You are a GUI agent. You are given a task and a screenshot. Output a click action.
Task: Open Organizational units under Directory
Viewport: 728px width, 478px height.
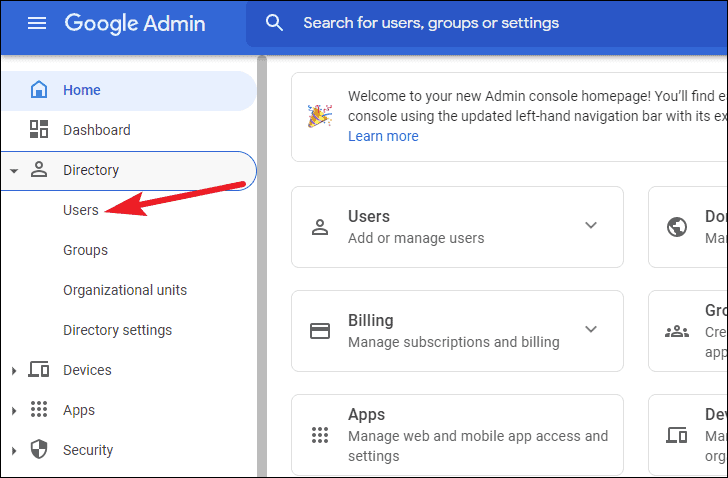tap(125, 290)
